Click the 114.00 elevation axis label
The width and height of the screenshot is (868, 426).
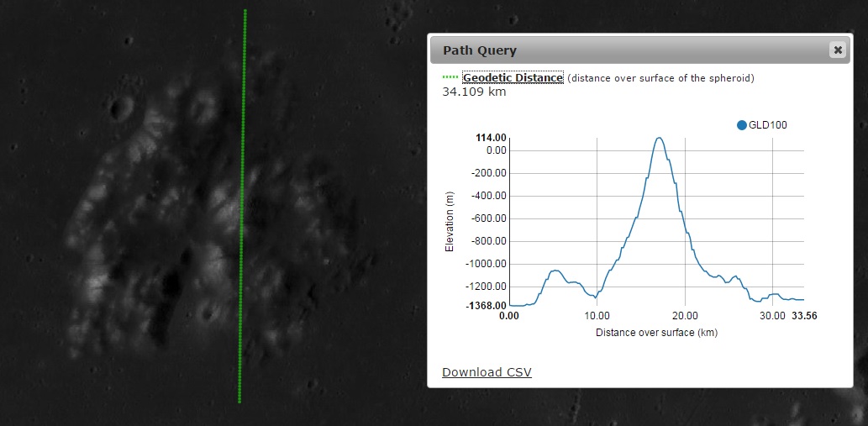[x=491, y=139]
